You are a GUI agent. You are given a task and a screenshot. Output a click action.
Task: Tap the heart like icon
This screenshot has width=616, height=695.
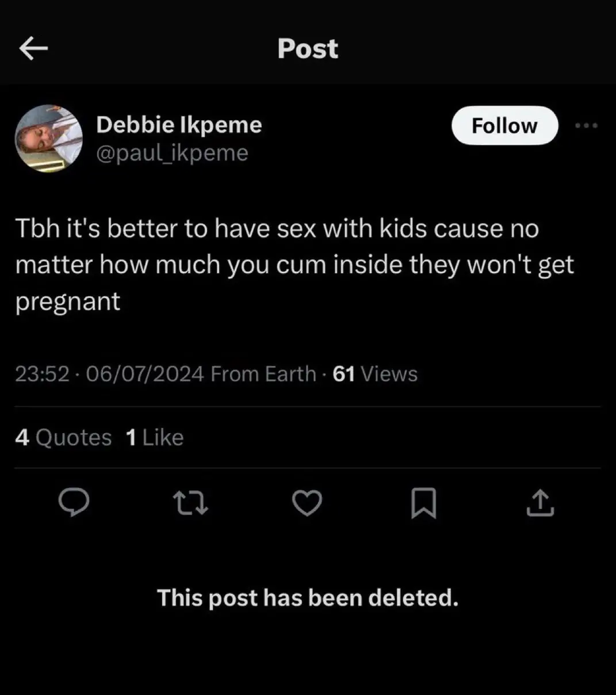(x=307, y=503)
